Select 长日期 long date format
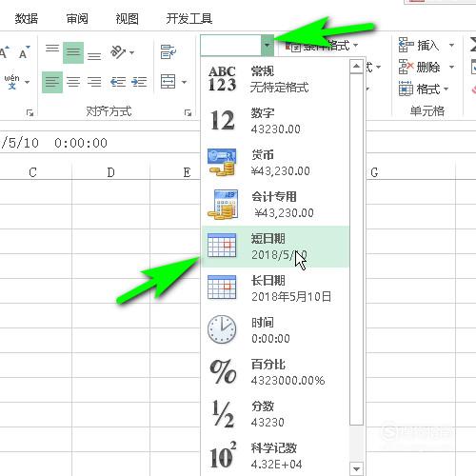Viewport: 476px width, 476px height. pos(275,288)
